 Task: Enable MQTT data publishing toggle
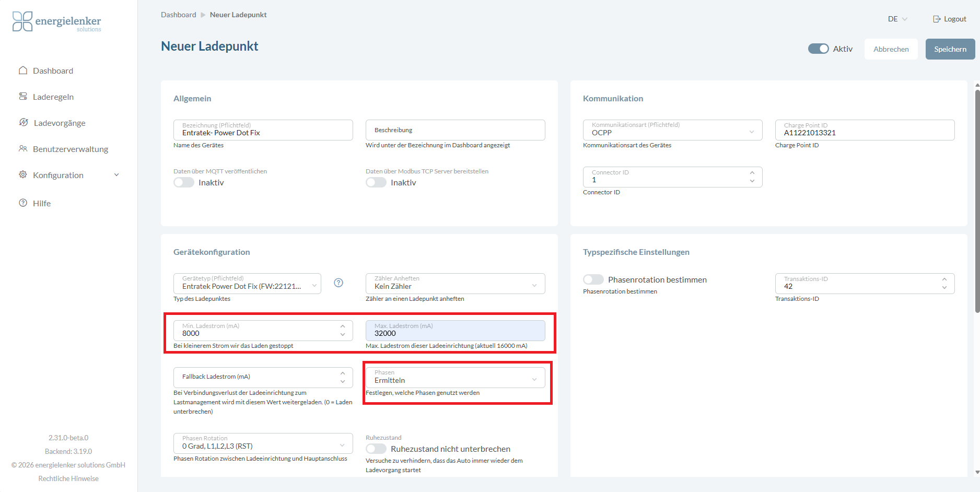[184, 182]
